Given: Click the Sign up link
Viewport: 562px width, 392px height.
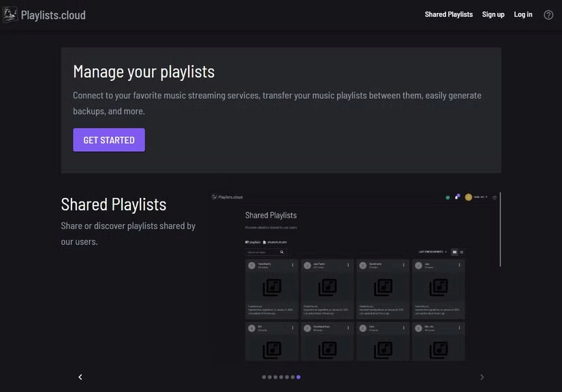Looking at the screenshot, I should [493, 14].
